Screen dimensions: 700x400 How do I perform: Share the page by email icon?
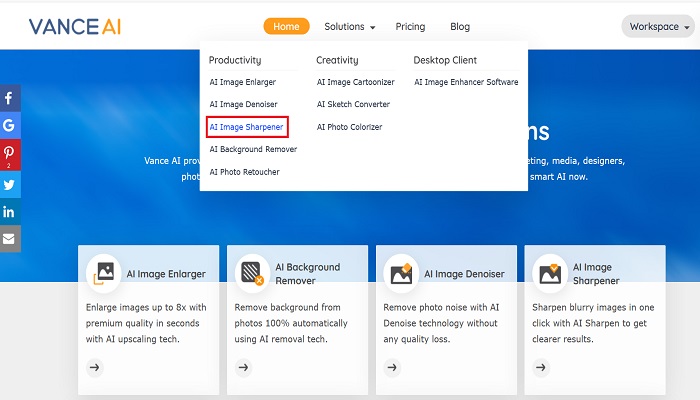point(10,239)
